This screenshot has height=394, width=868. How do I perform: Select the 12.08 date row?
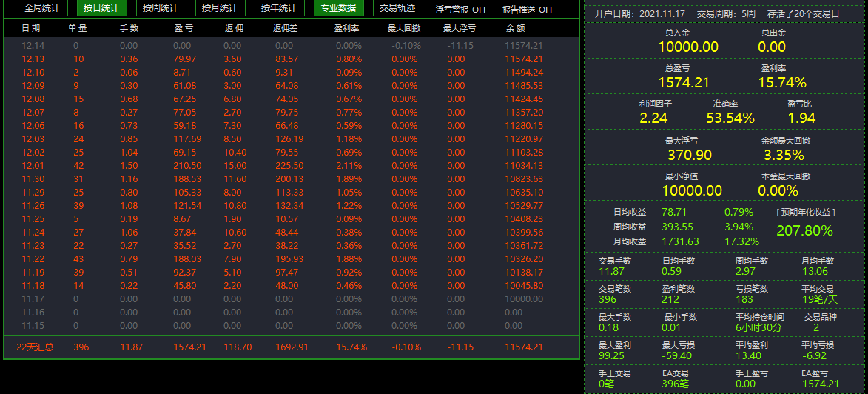coord(291,98)
